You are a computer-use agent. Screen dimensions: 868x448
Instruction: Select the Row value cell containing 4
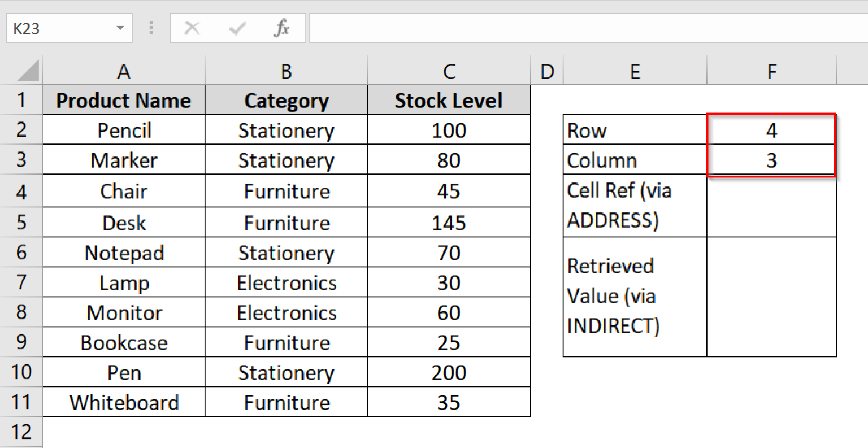click(771, 130)
